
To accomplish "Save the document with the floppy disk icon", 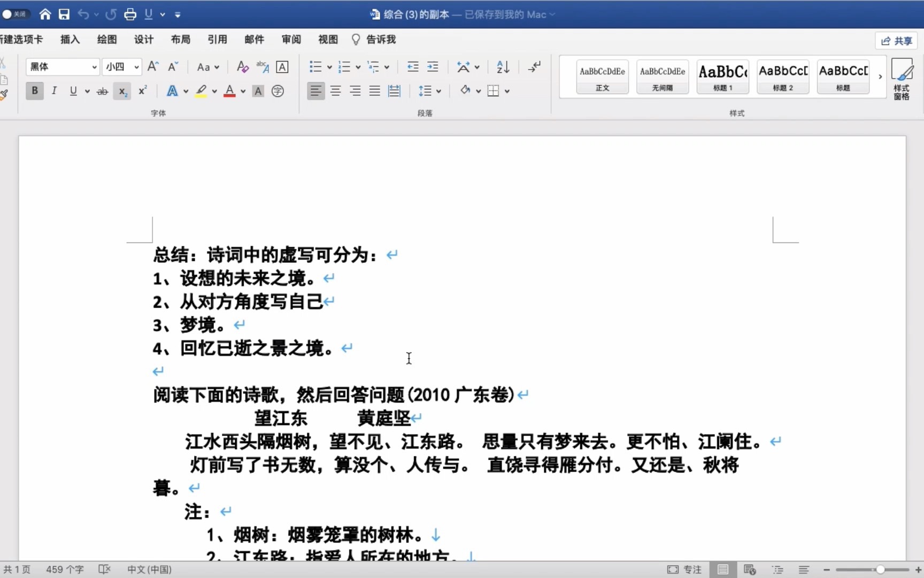I will click(64, 14).
